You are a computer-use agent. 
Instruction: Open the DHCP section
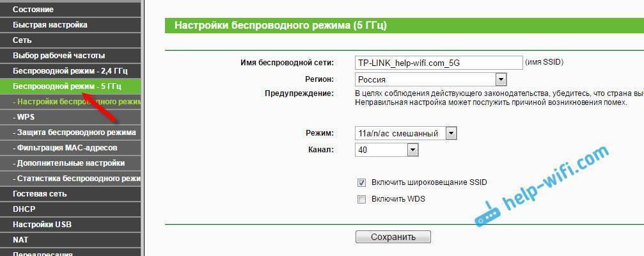[x=24, y=209]
